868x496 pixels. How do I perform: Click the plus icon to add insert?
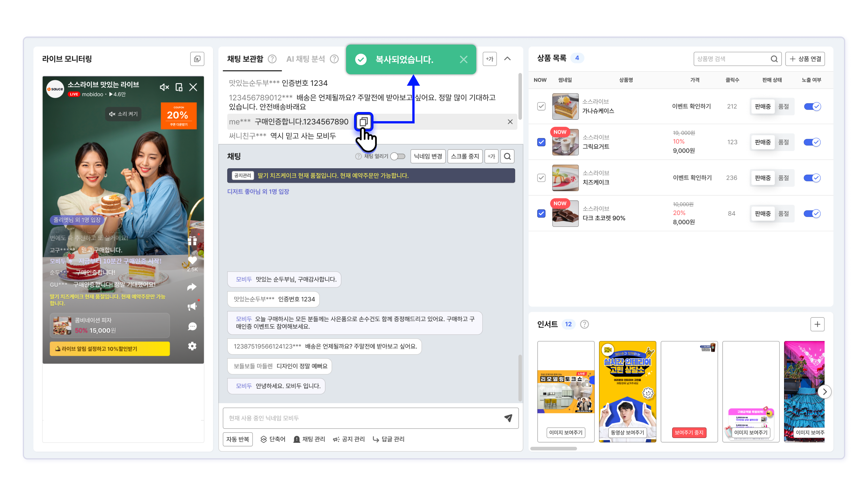click(x=817, y=324)
